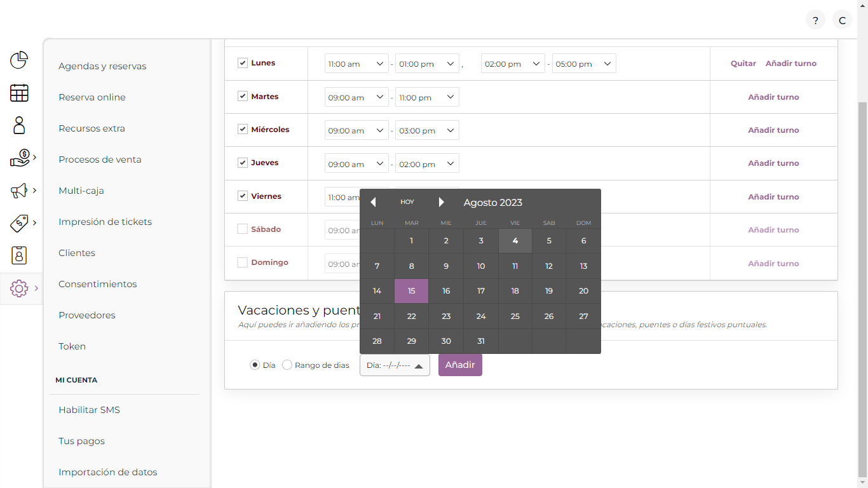Uncheck the Jueves checkbox
The height and width of the screenshot is (488, 868).
click(242, 163)
